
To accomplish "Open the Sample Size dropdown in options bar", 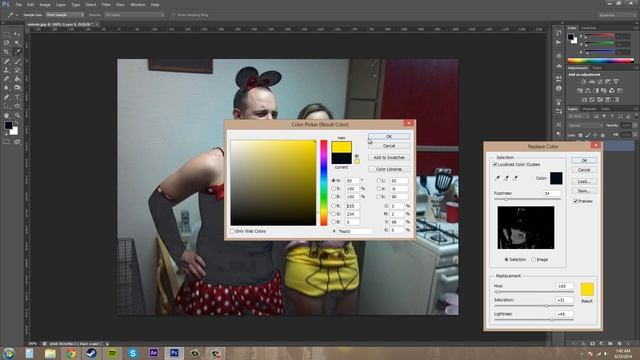I will 64,15.
